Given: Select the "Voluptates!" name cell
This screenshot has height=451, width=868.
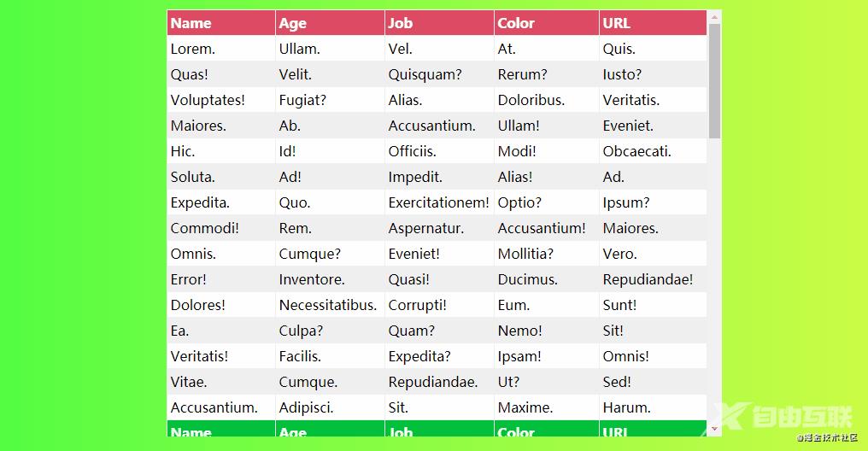Looking at the screenshot, I should [208, 100].
